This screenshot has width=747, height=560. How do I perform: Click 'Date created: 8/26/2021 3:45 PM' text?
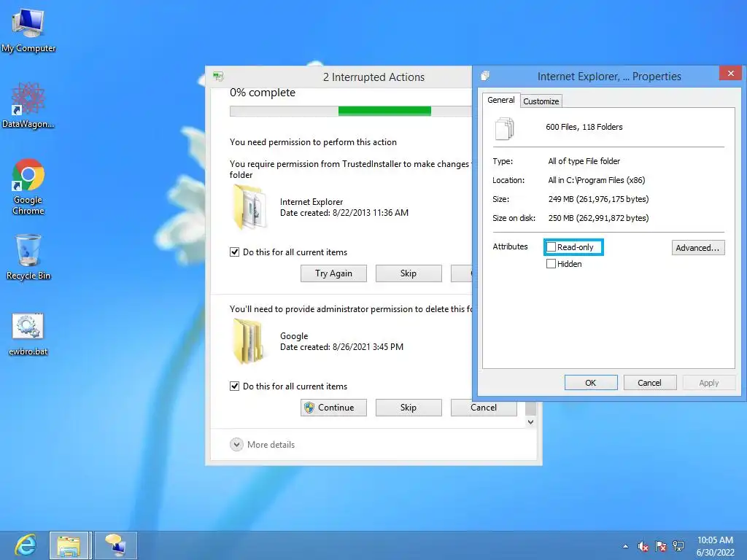tap(341, 347)
